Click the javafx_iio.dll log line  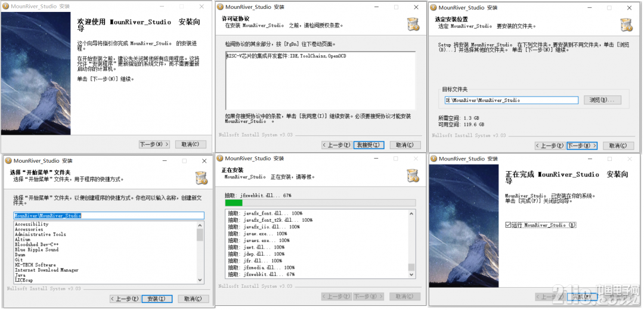click(264, 227)
